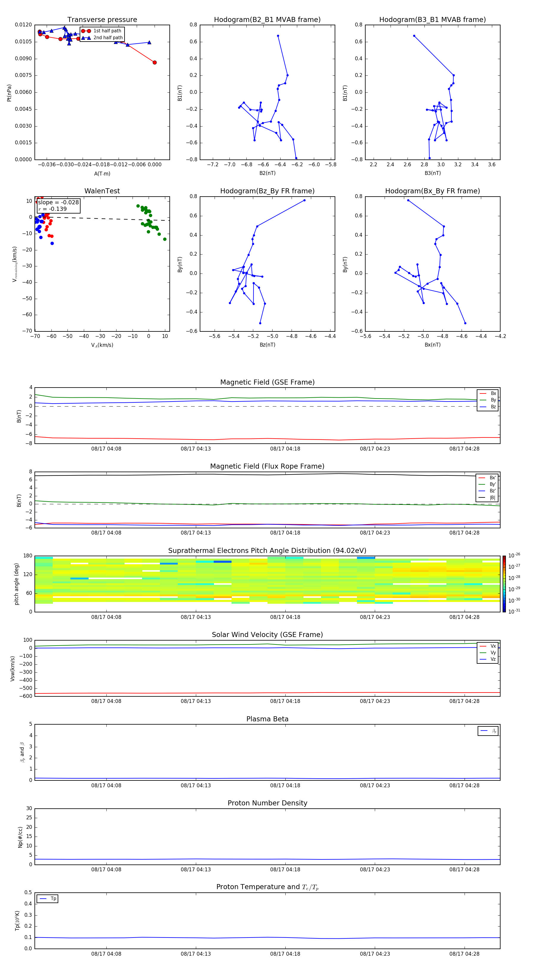
Task: Click the By' entry in the flux rope legend
Action: pyautogui.click(x=487, y=484)
